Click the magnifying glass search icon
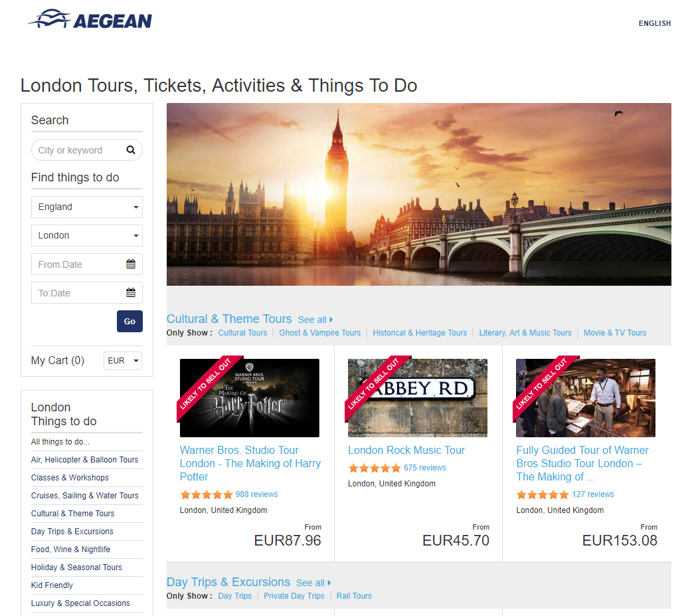Image resolution: width=694 pixels, height=616 pixels. point(131,150)
